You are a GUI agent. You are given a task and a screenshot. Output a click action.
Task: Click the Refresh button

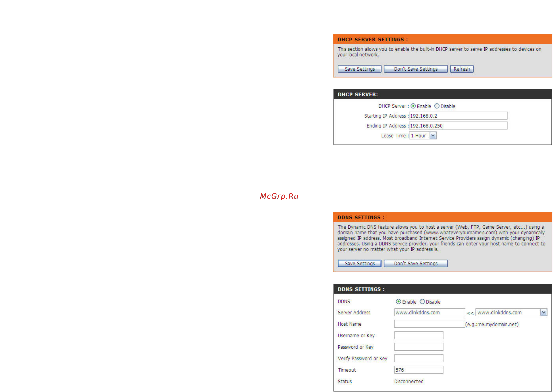[x=462, y=69]
